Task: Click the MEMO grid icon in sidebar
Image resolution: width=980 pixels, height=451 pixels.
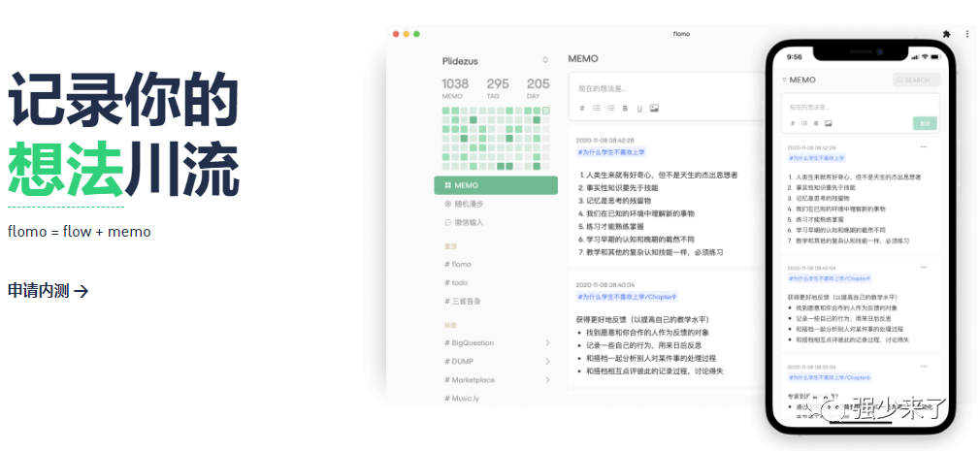Action: click(x=447, y=185)
